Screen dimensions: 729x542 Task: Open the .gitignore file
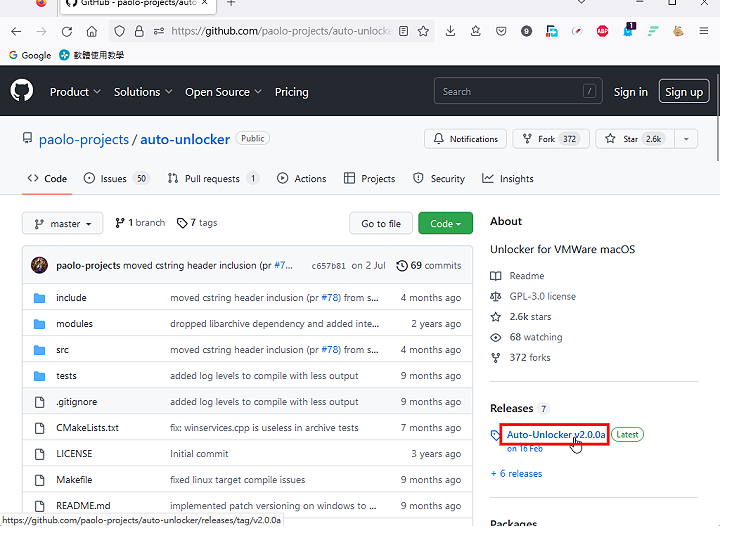76,402
